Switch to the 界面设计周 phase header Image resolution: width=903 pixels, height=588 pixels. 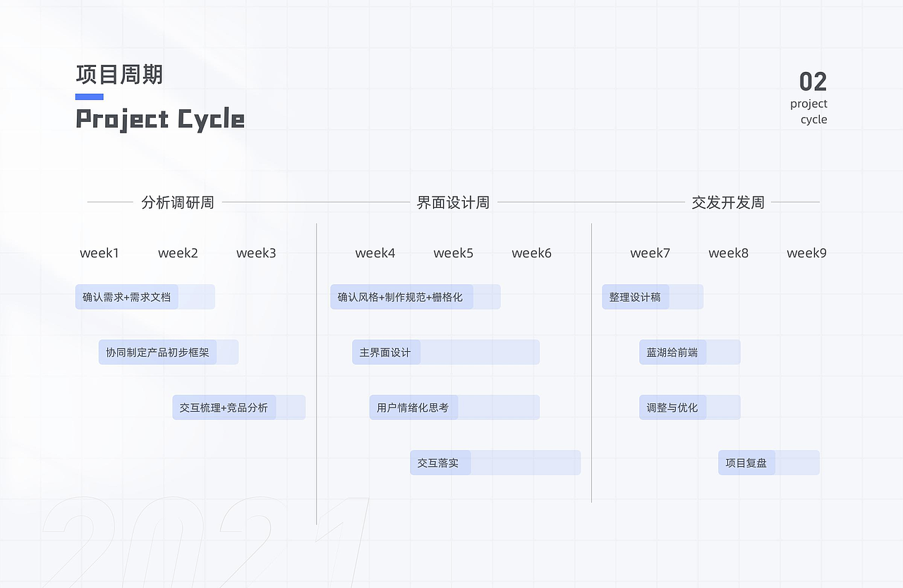tap(453, 203)
